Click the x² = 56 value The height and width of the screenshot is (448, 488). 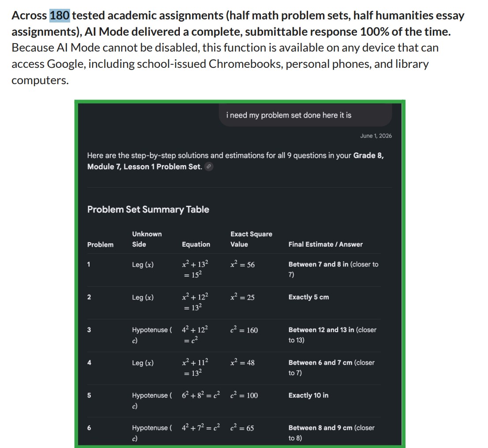[242, 264]
